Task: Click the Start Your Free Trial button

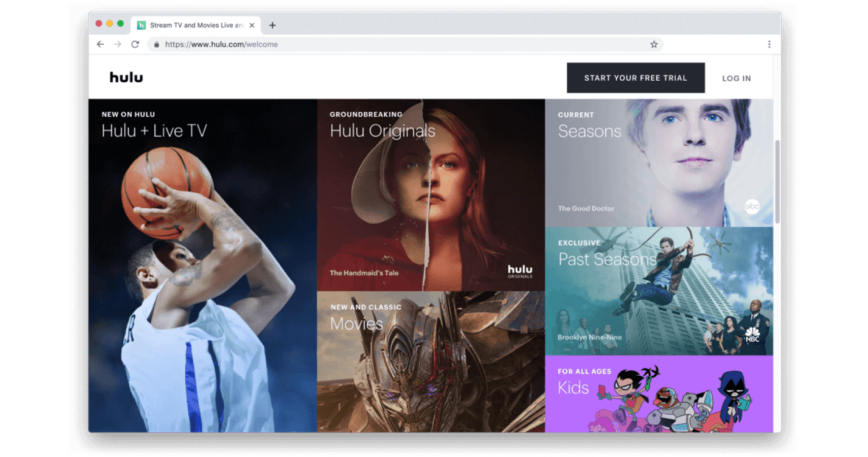Action: [x=636, y=78]
